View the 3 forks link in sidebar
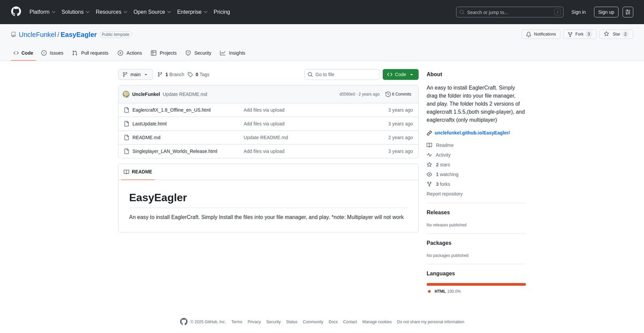The height and width of the screenshot is (333, 644). [x=438, y=184]
